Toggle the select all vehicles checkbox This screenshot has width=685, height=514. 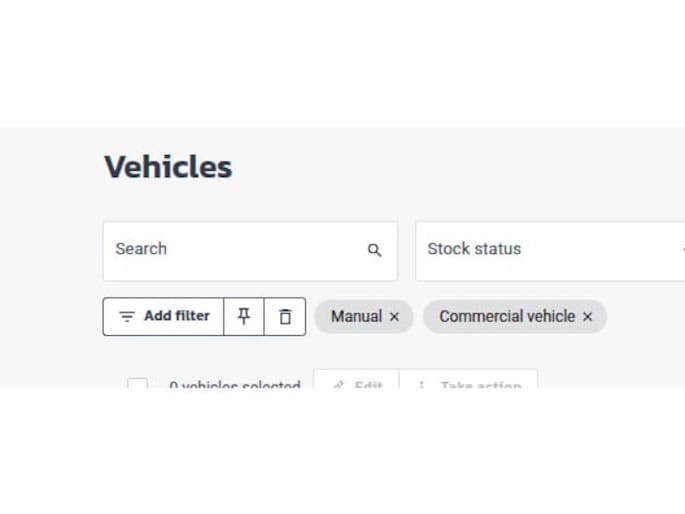(137, 385)
